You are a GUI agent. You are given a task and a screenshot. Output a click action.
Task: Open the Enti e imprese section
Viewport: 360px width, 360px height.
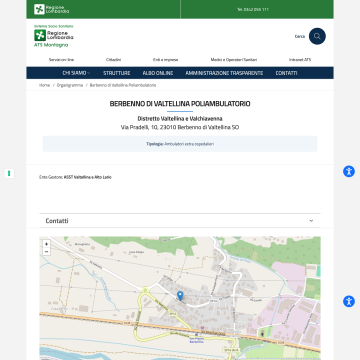pyautogui.click(x=166, y=60)
